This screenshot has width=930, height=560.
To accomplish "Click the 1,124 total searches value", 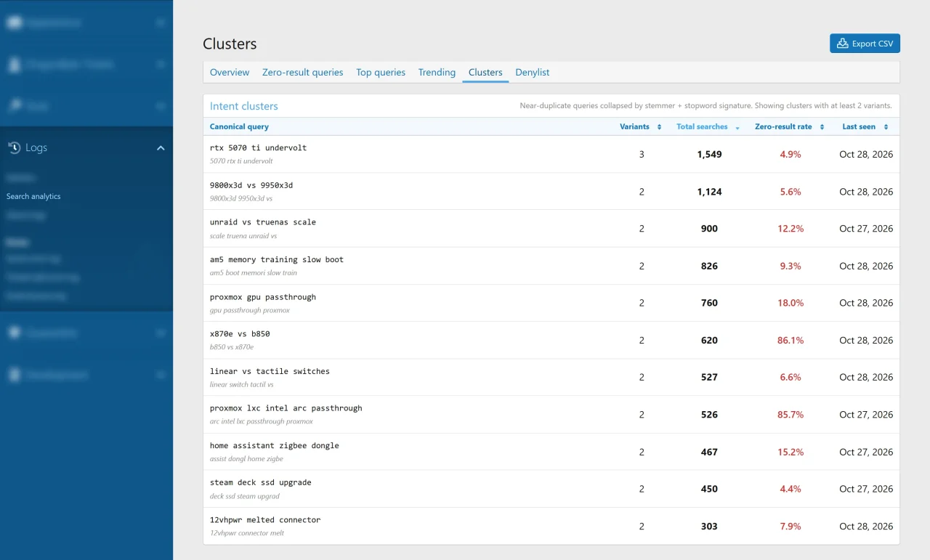I will 709,192.
